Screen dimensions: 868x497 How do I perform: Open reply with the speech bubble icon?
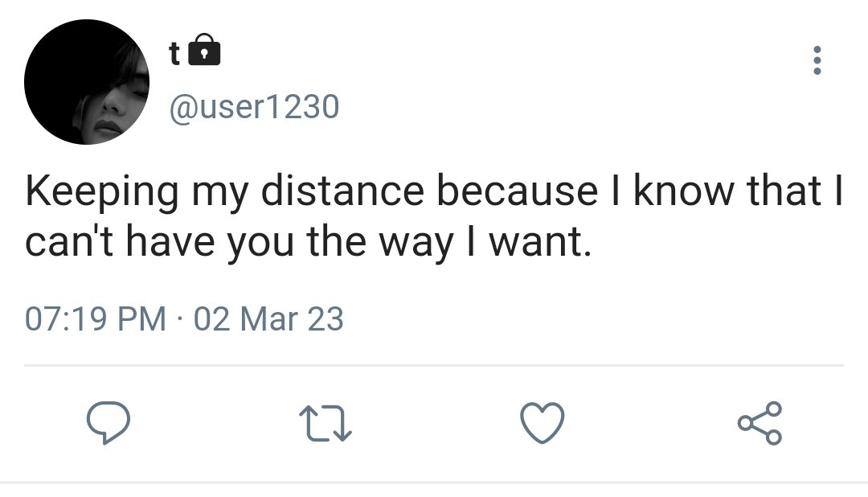coord(108,422)
